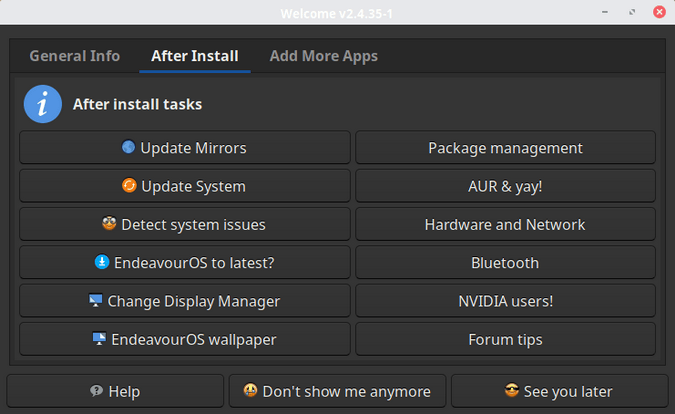
Task: Close the Welcome window
Action: [657, 13]
